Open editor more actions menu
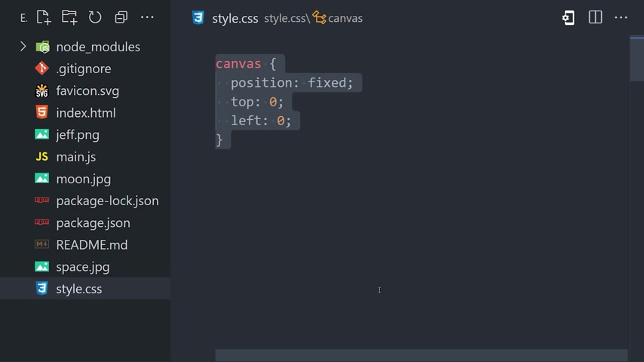Viewport: 644px width, 362px height. coord(621,17)
